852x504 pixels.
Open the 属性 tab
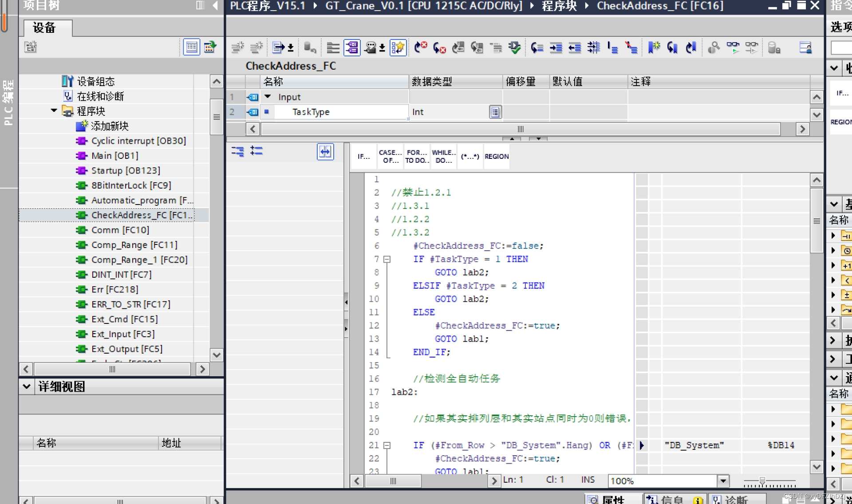coord(613,499)
